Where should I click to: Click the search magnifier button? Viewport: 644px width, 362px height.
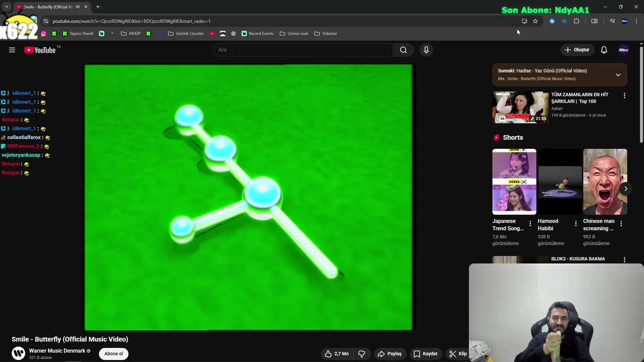click(x=404, y=50)
